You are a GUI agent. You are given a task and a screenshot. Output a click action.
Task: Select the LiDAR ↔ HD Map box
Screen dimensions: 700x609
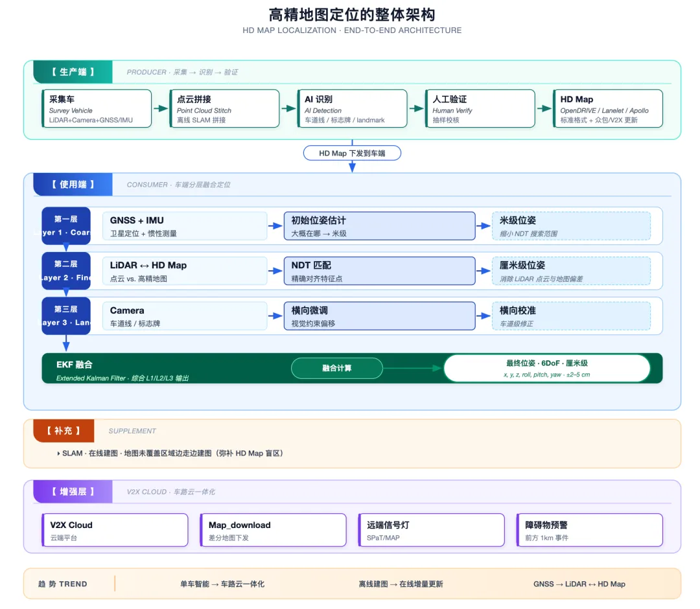[185, 271]
